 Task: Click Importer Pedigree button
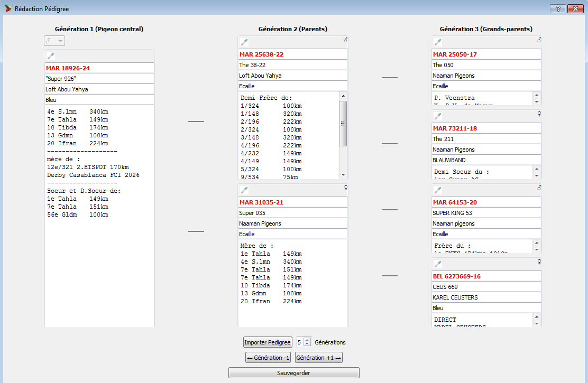[268, 342]
